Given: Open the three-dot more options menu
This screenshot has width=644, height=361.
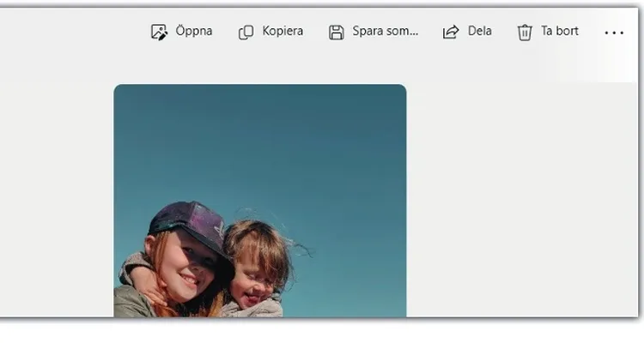Looking at the screenshot, I should [614, 33].
